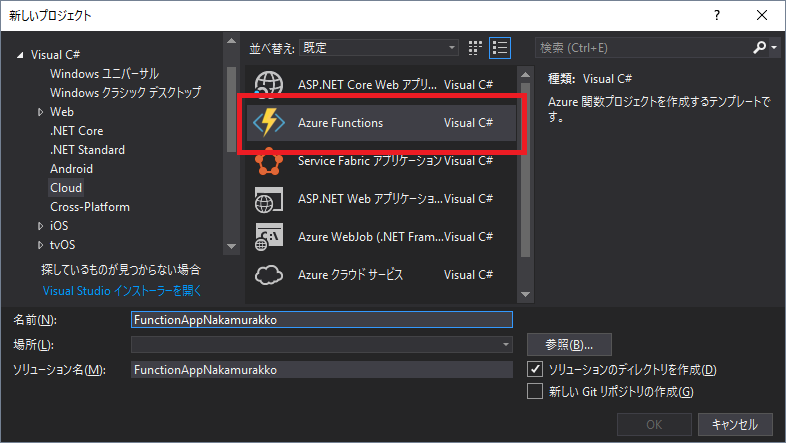Select the ASP.NET Web アプリケーショ... template text
This screenshot has height=443, width=786.
pyautogui.click(x=370, y=199)
